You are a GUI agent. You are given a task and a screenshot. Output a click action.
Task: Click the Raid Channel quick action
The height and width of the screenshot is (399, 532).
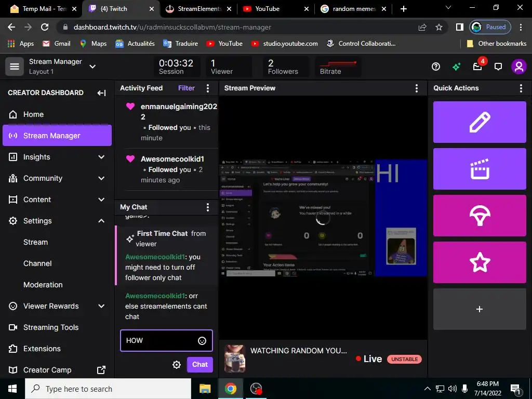pos(480,216)
